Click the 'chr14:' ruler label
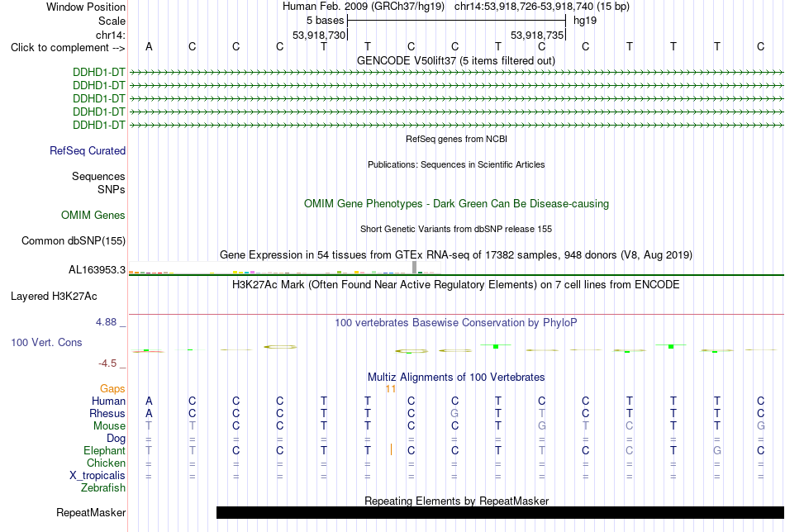Viewport: 785px width, 532px height. pos(110,35)
